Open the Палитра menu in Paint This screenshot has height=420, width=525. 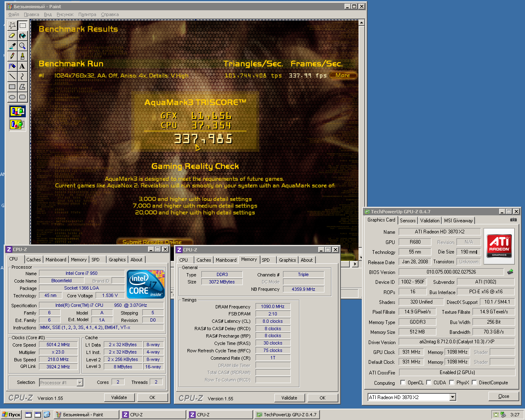tap(87, 14)
